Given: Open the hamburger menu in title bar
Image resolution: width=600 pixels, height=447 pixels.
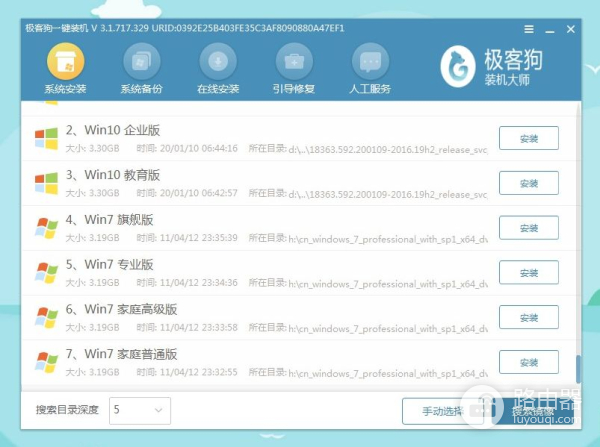Looking at the screenshot, I should coord(529,29).
